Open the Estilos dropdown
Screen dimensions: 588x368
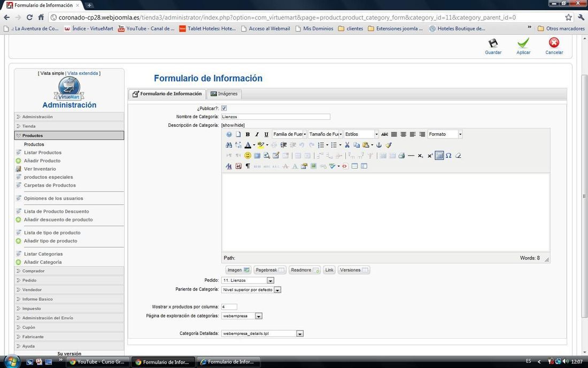pyautogui.click(x=361, y=134)
